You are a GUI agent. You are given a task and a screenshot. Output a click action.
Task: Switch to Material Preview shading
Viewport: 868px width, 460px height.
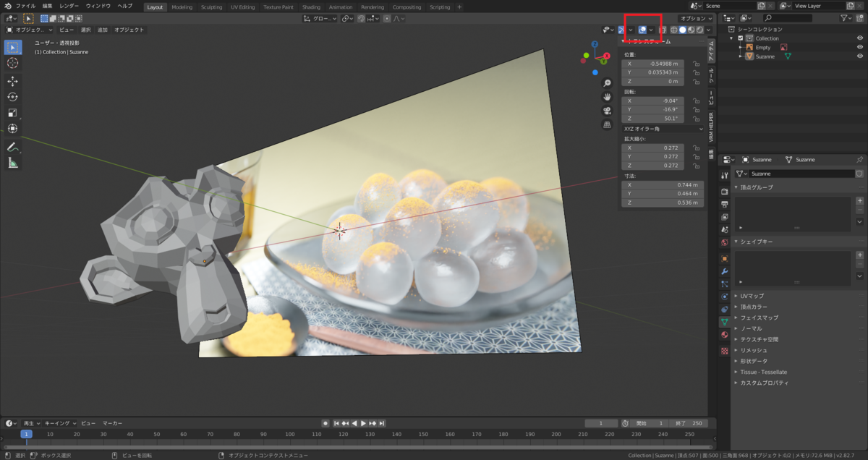point(691,30)
